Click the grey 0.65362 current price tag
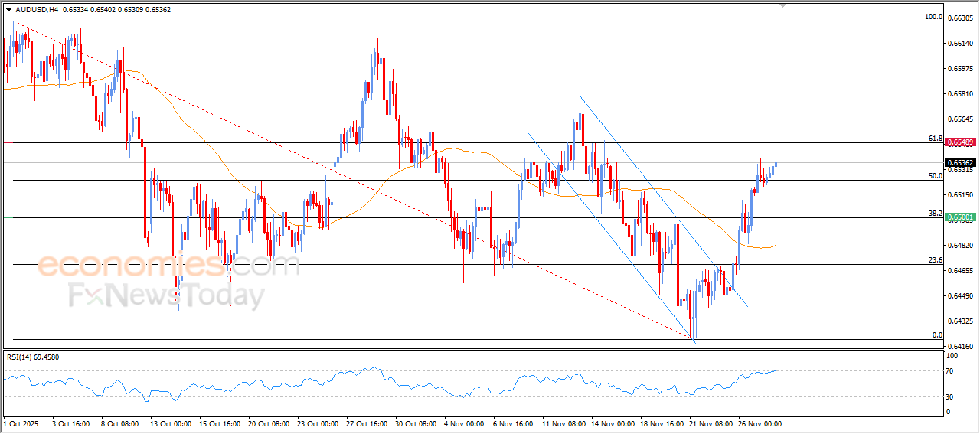The image size is (980, 434). click(x=959, y=162)
